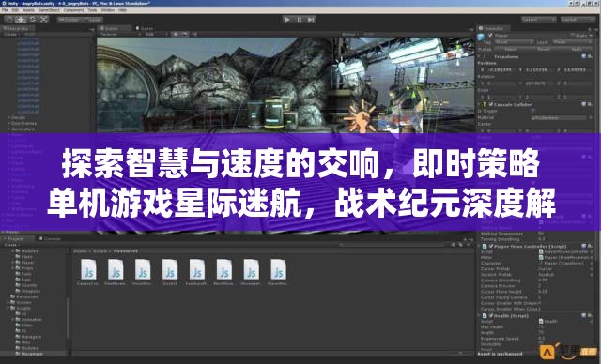Viewport: 601px width, 364px height.
Task: Open the RGB render mode dropdown
Action: [156, 34]
